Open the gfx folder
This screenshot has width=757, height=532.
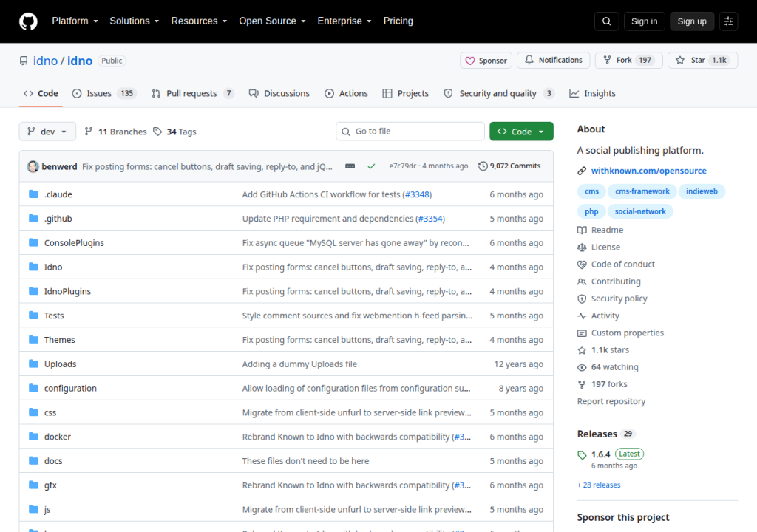[x=50, y=485]
